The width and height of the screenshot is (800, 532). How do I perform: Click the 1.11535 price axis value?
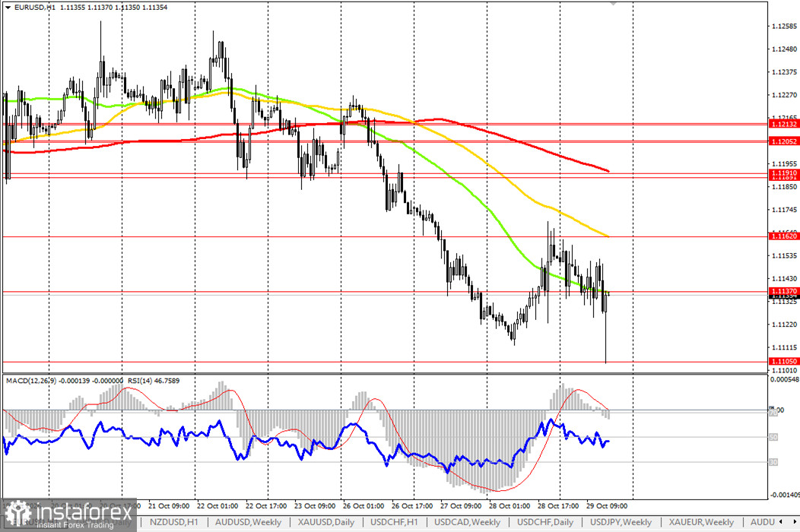(x=784, y=255)
